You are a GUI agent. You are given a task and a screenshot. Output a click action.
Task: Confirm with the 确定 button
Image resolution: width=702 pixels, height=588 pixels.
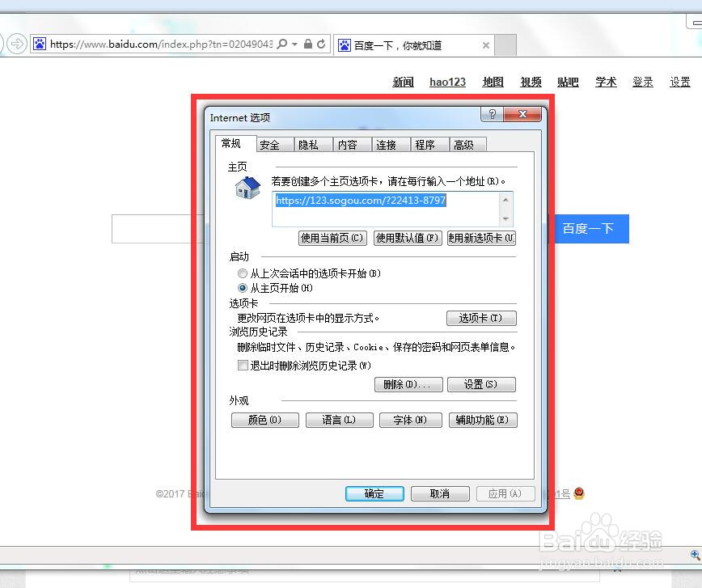point(374,493)
